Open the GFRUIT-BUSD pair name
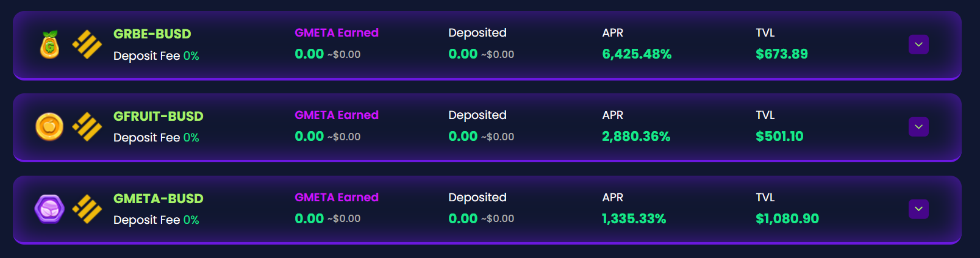 click(159, 116)
